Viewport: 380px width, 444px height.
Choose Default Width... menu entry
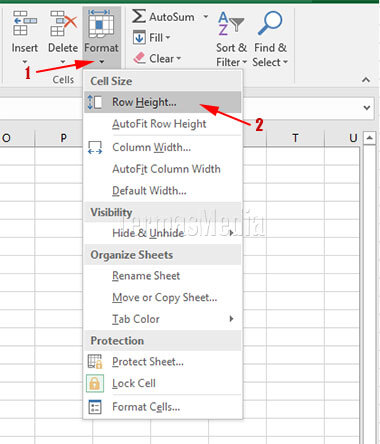point(163,191)
